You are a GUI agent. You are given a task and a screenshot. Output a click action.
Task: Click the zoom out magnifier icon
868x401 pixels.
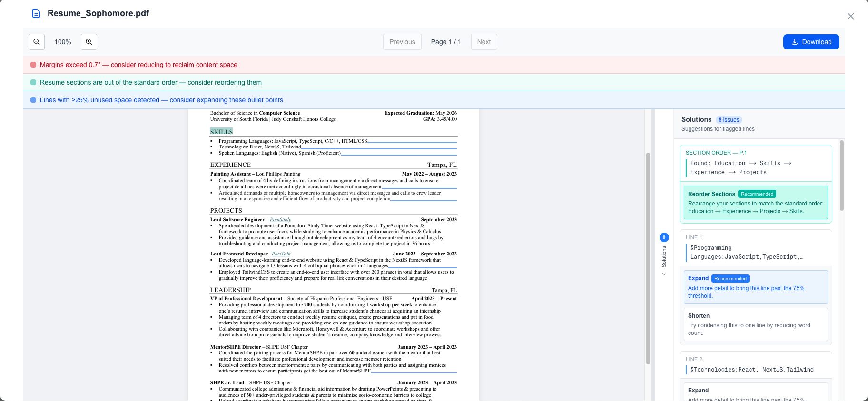point(37,42)
